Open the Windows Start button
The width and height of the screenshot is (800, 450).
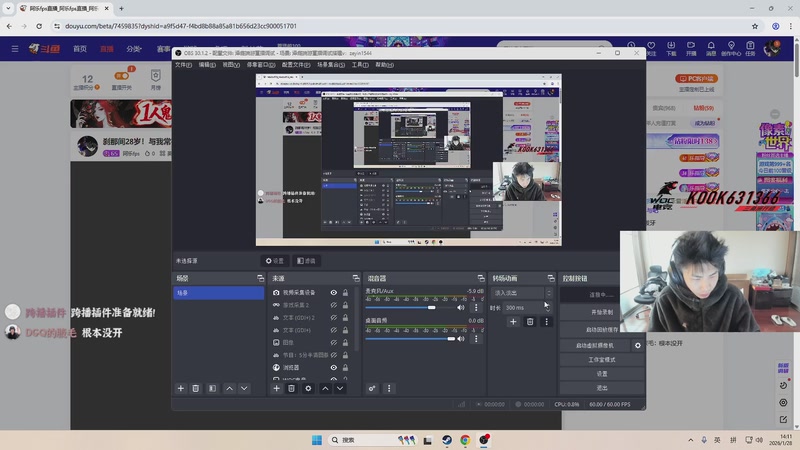click(317, 440)
